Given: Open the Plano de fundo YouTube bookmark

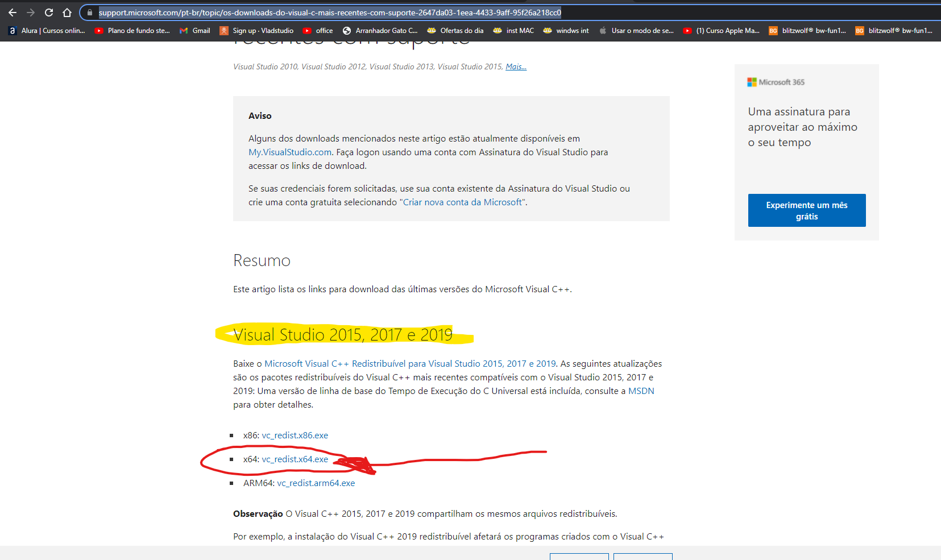Looking at the screenshot, I should pos(132,31).
